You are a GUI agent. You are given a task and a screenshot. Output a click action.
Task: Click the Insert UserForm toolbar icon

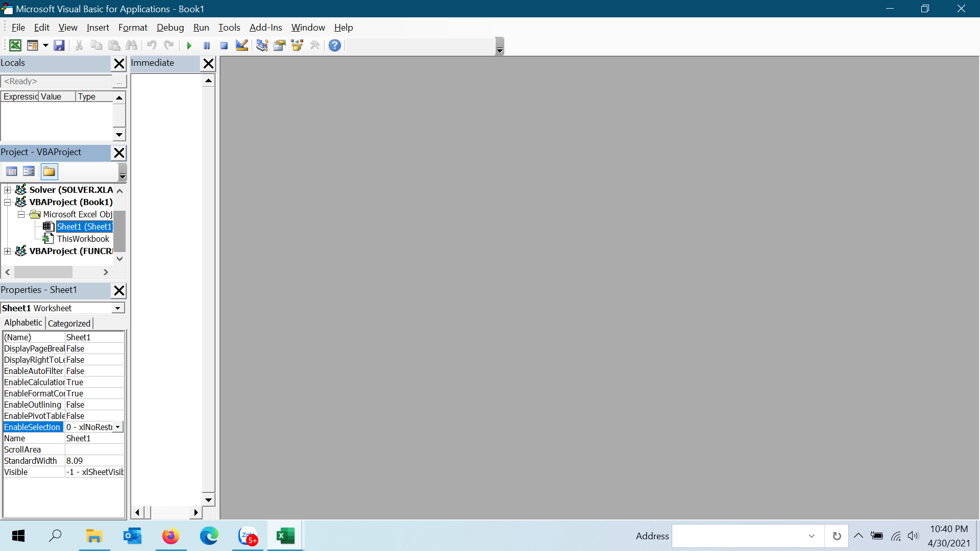pyautogui.click(x=33, y=45)
